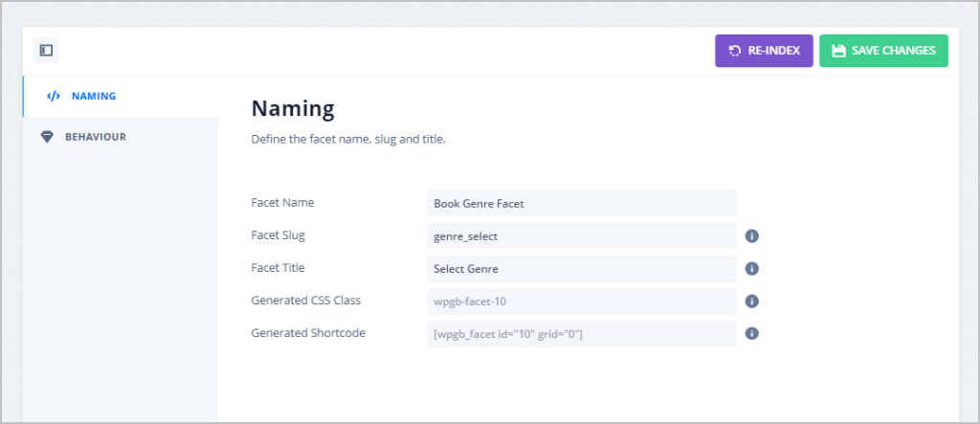Click the Facet Name label

pyautogui.click(x=282, y=203)
